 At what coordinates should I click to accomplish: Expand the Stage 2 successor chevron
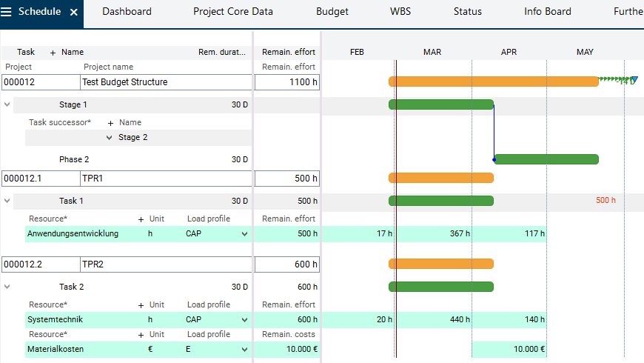[x=110, y=138]
